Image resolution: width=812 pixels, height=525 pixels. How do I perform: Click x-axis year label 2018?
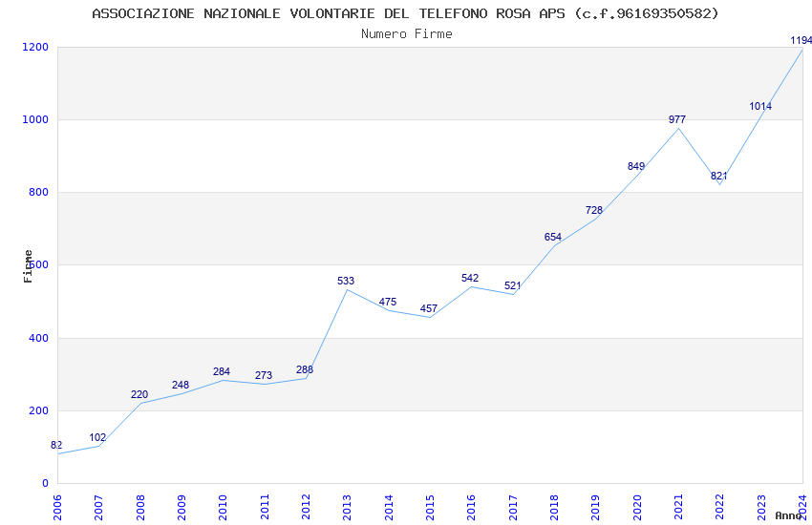[x=554, y=507]
